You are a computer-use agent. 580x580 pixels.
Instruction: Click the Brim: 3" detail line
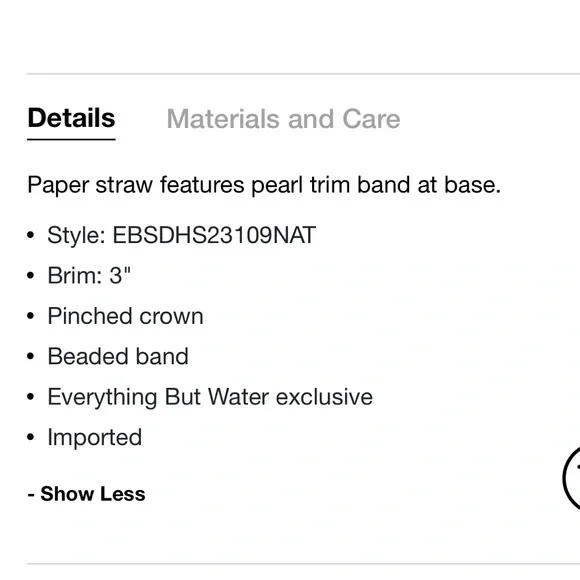[x=89, y=276]
